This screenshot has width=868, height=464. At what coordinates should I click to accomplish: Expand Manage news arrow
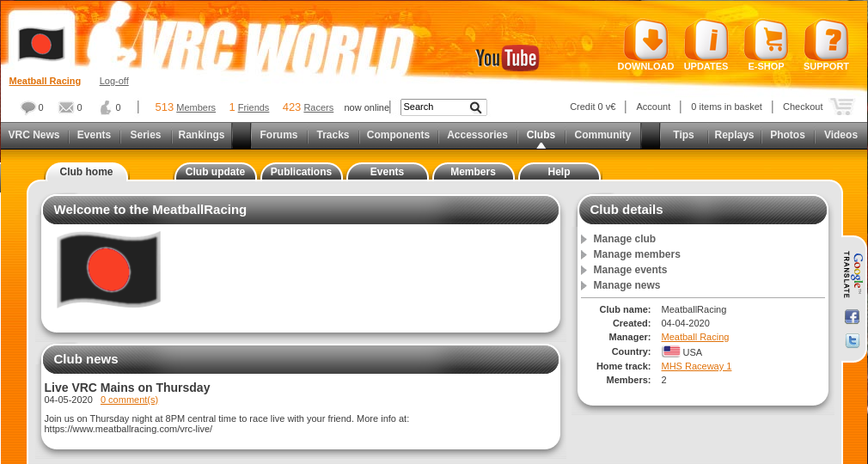[x=584, y=286]
